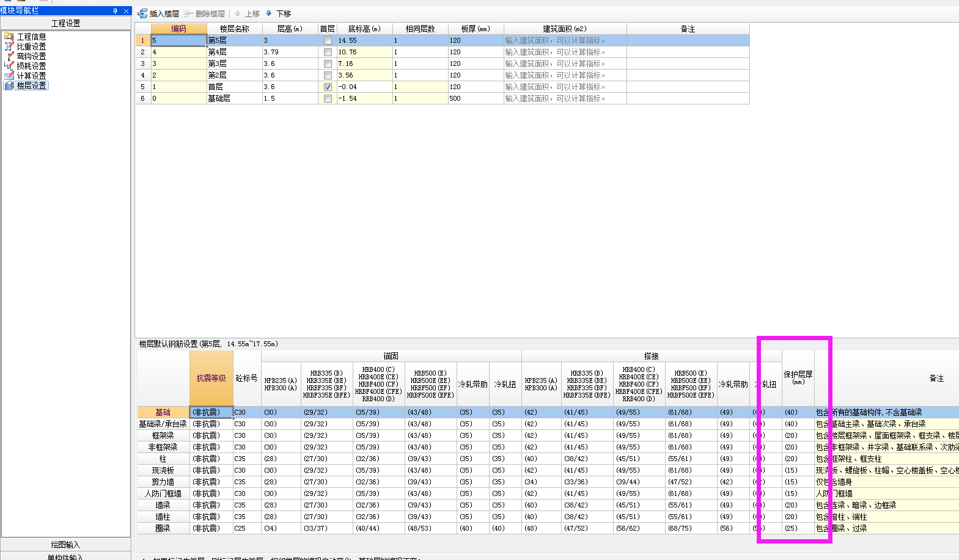Select the 500 slab thickness cell
The width and height of the screenshot is (959, 560).
point(476,98)
